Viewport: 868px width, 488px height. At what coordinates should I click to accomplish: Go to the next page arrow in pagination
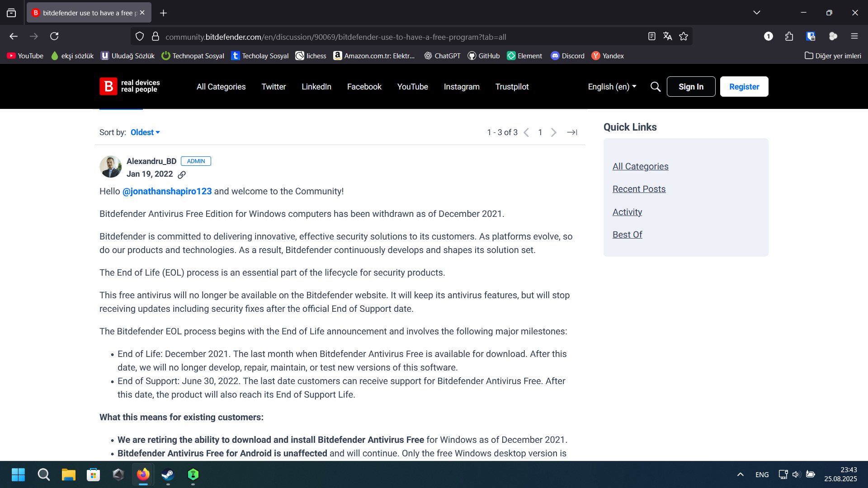[x=554, y=132]
